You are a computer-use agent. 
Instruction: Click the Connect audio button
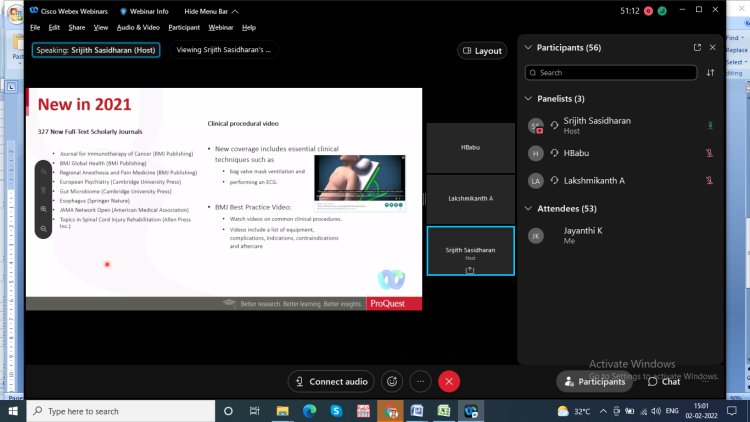(331, 381)
